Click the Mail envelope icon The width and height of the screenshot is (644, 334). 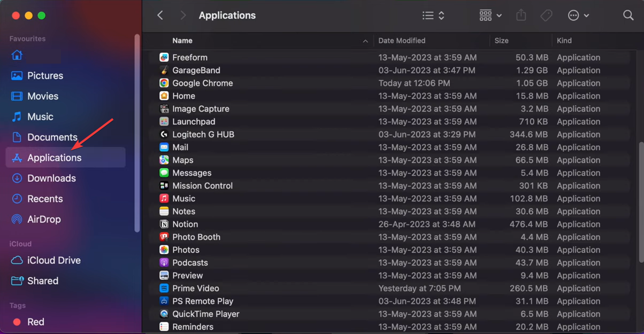pyautogui.click(x=164, y=147)
